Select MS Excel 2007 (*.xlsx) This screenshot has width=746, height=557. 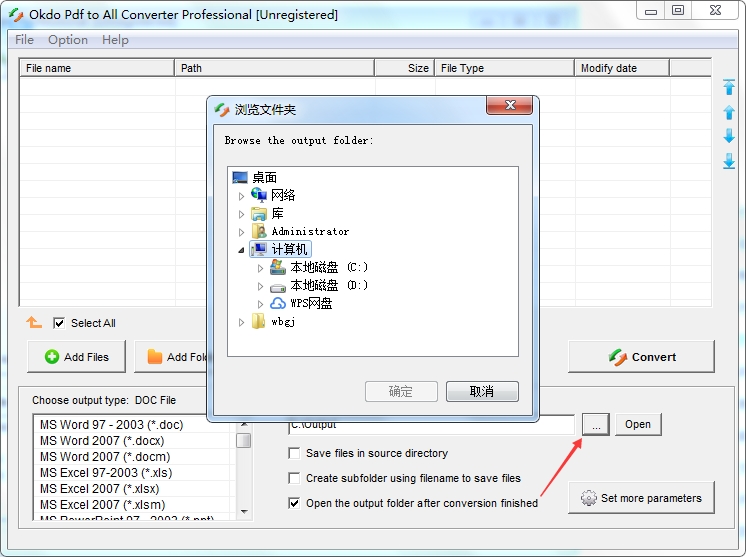pyautogui.click(x=99, y=489)
